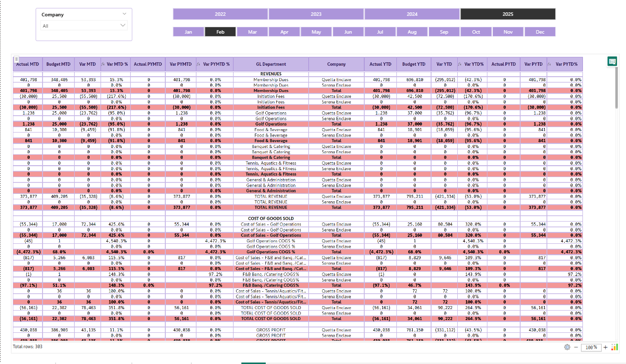Image resolution: width=626 pixels, height=364 pixels.
Task: Click the drag handle at table corner
Action: tap(16, 59)
